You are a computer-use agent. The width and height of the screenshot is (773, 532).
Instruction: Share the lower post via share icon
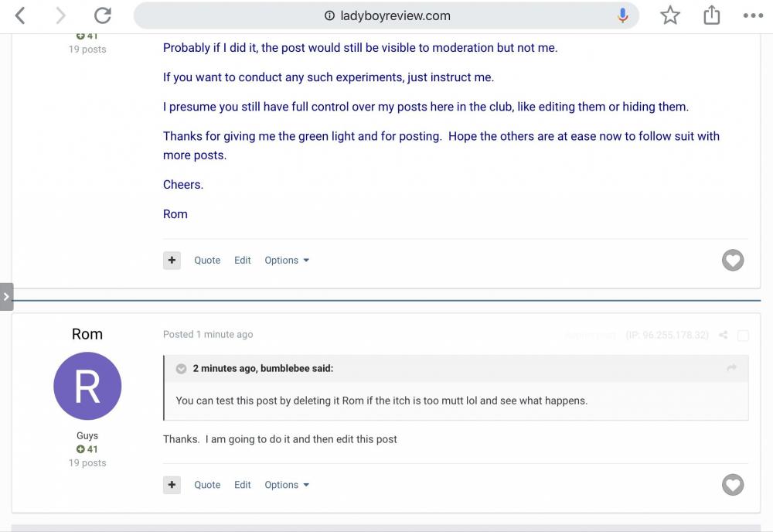724,336
